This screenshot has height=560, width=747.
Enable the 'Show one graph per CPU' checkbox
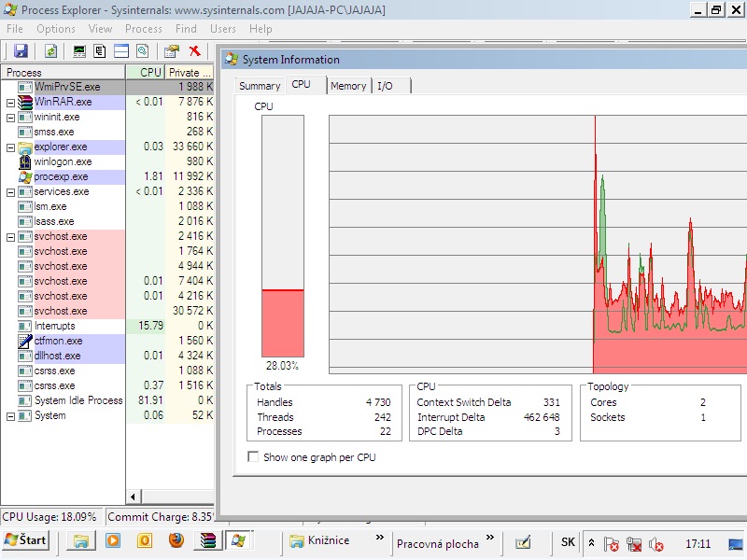pyautogui.click(x=253, y=457)
